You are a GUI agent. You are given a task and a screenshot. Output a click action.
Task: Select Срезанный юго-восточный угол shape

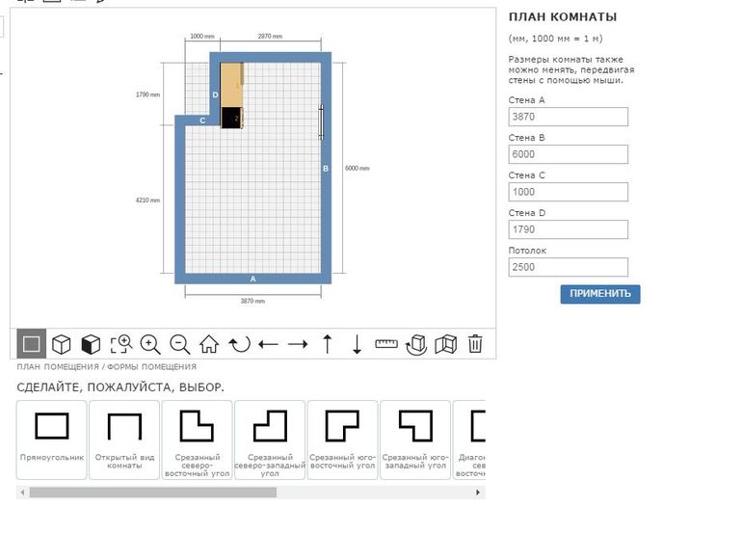point(342,439)
